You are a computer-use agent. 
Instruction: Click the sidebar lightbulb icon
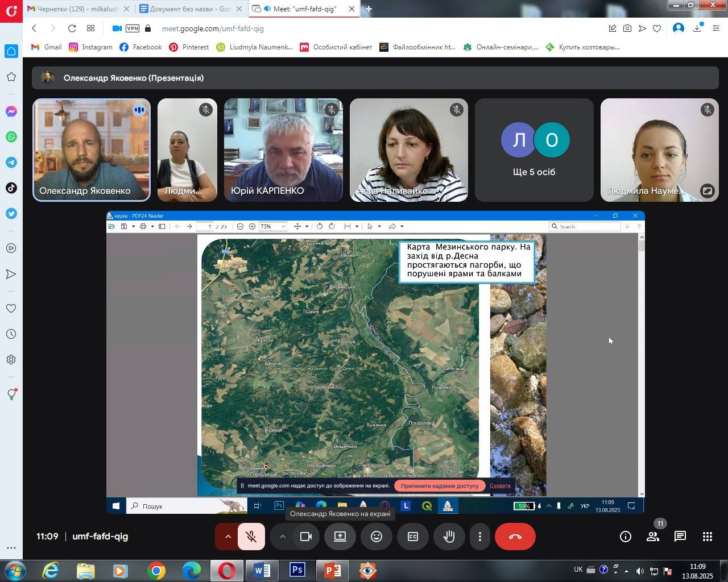(11, 394)
